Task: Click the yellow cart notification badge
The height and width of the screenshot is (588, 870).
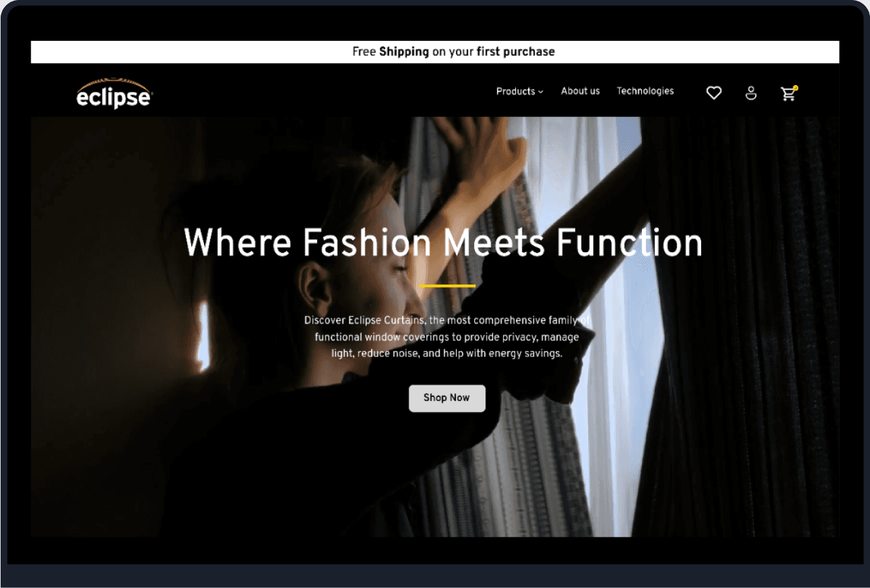Action: point(795,88)
